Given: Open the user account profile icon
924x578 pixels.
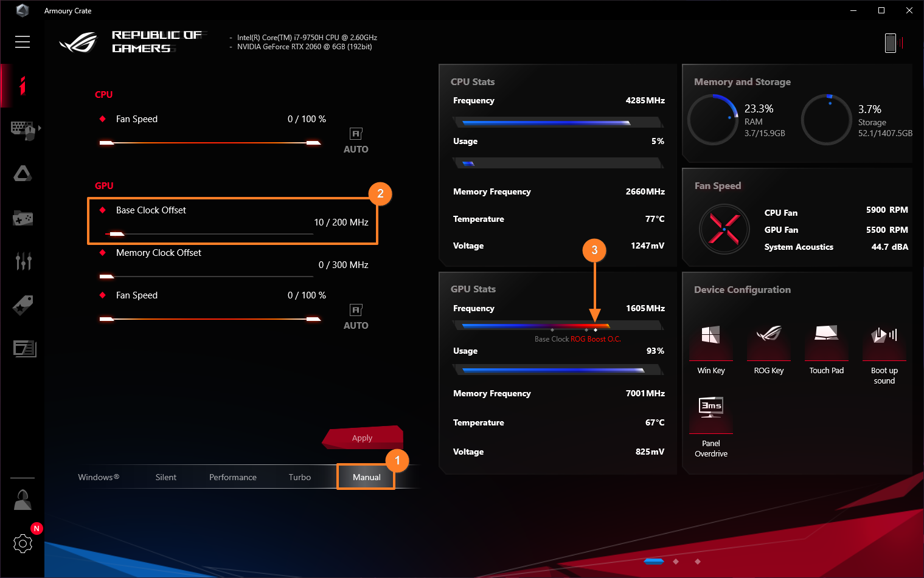Looking at the screenshot, I should tap(23, 500).
